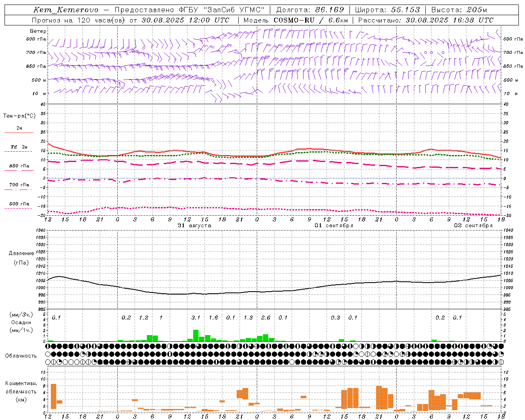Click the station name Kem_Kemerovo

[x=66, y=10]
